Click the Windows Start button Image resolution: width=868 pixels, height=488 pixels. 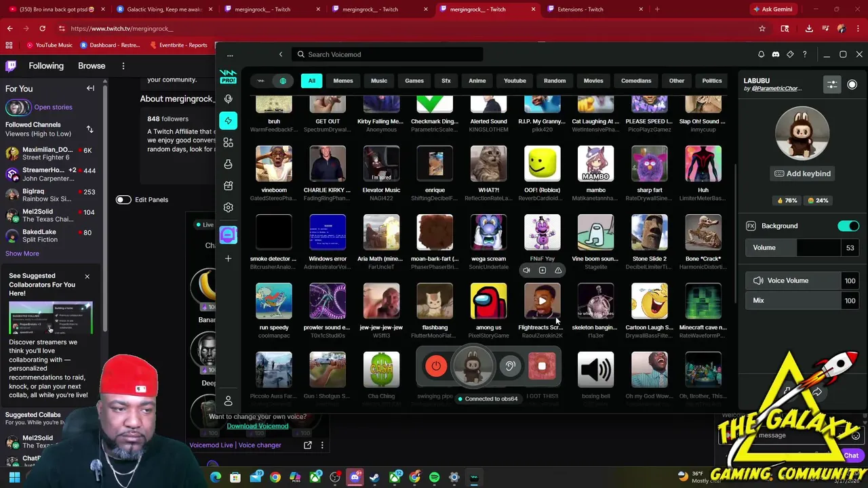pos(14,478)
